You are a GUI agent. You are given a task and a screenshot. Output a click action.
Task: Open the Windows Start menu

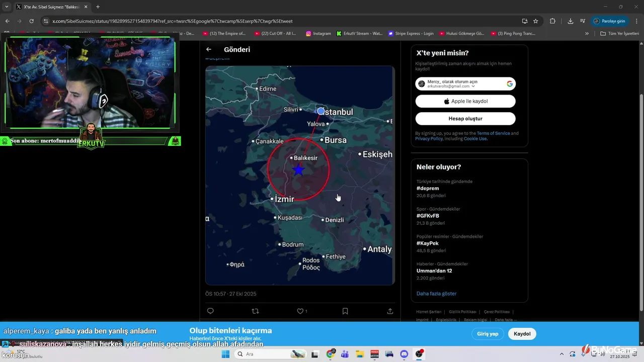coord(225,354)
